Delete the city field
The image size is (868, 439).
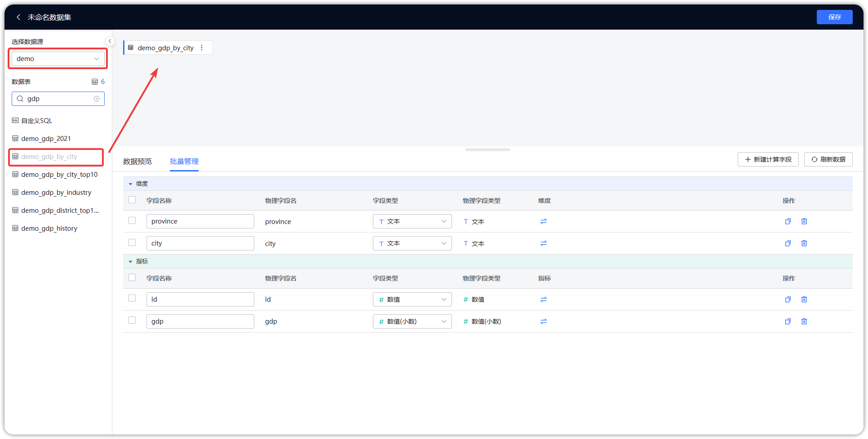click(x=804, y=243)
